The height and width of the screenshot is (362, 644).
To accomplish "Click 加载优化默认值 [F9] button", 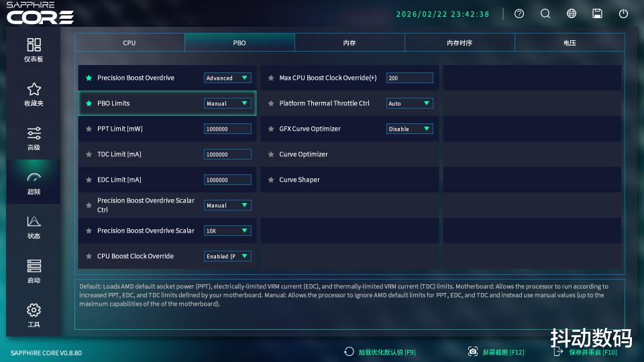I will coord(387,352).
